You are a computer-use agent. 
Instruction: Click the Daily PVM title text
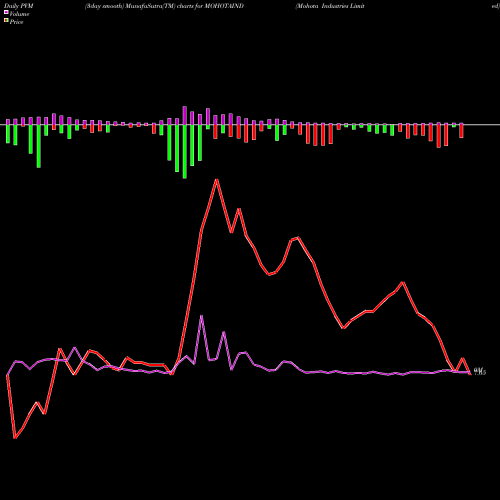(19, 6)
